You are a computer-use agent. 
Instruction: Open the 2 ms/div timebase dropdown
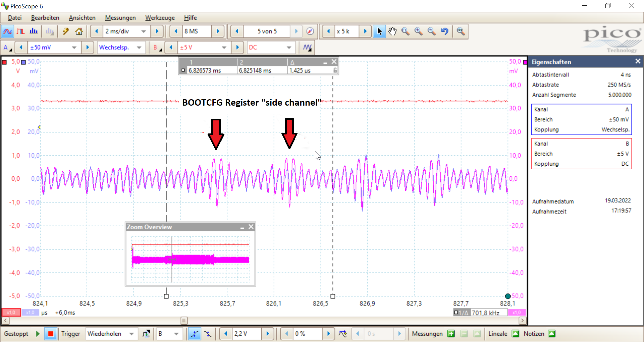pos(144,32)
